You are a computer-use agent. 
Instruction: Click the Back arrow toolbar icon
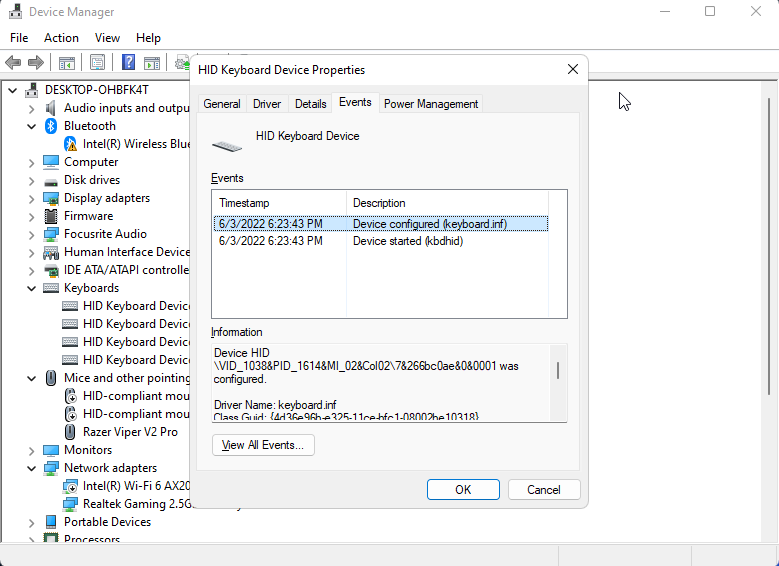pos(13,63)
